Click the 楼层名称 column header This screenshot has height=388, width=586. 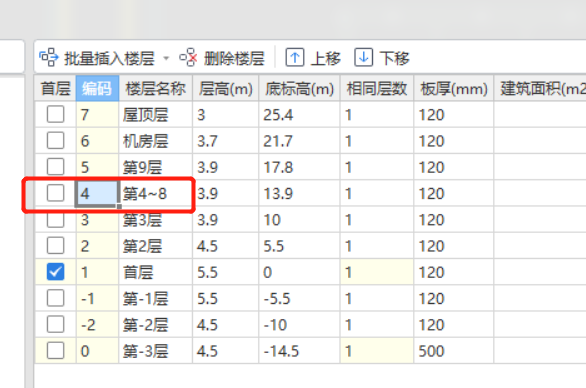coord(155,89)
